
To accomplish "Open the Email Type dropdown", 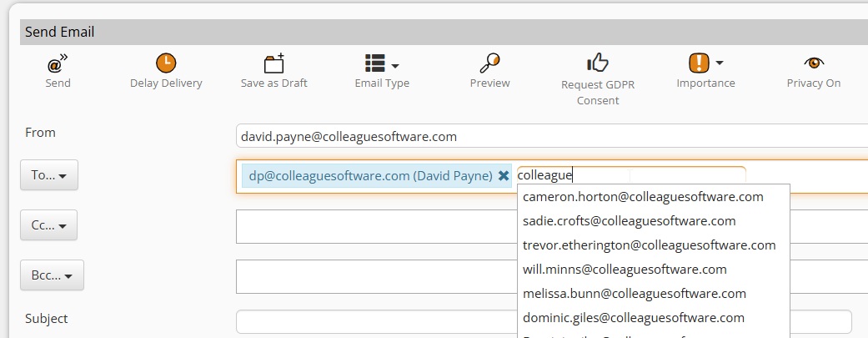I will tap(382, 64).
